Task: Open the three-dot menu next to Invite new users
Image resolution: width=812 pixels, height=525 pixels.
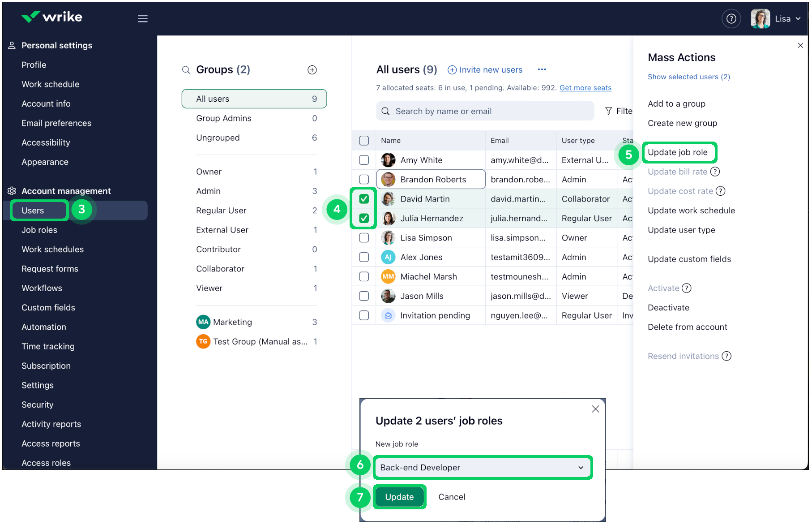Action: click(542, 69)
